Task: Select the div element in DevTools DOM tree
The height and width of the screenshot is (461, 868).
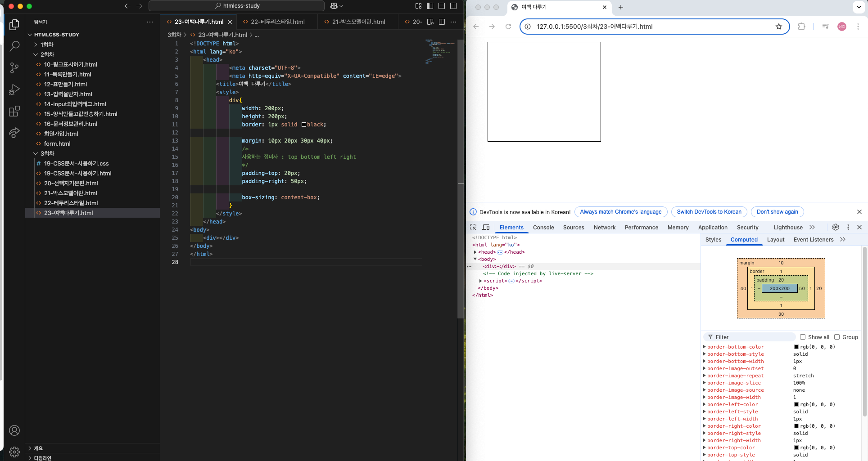Action: tap(499, 266)
